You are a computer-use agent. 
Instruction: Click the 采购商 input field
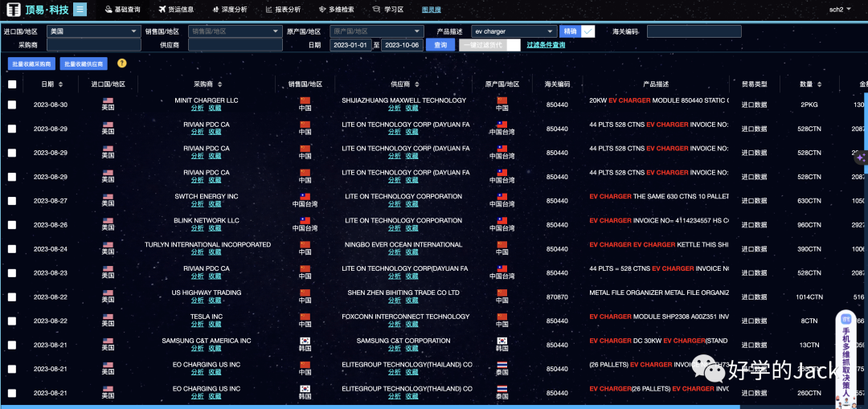click(x=93, y=45)
